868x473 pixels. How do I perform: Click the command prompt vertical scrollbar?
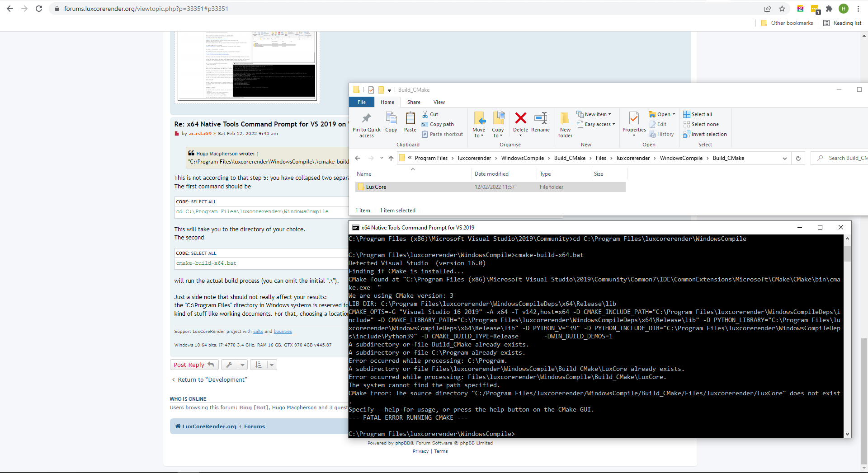(847, 334)
